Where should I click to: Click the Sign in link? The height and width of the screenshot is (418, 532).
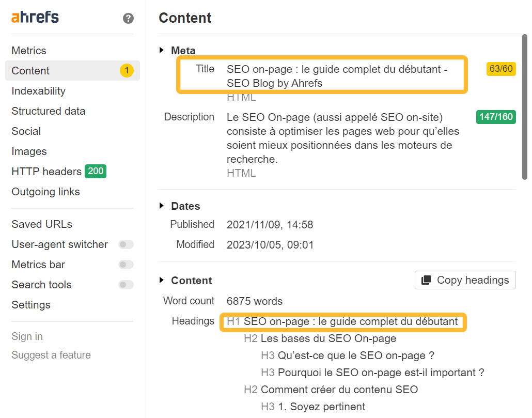27,336
